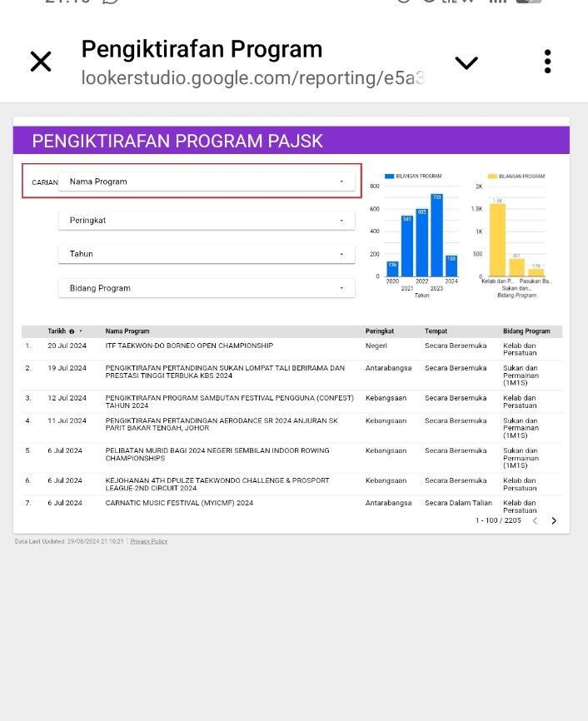Open the Nama Program search dropdown
The width and height of the screenshot is (588, 721).
(207, 181)
